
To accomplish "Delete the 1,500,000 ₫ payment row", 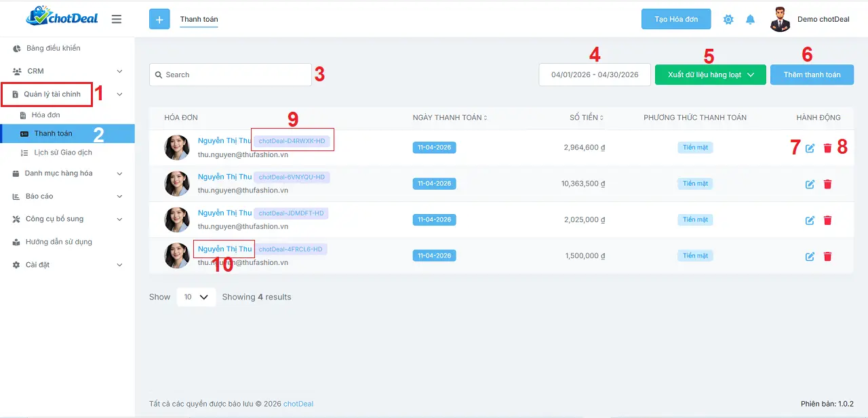I will [x=827, y=257].
